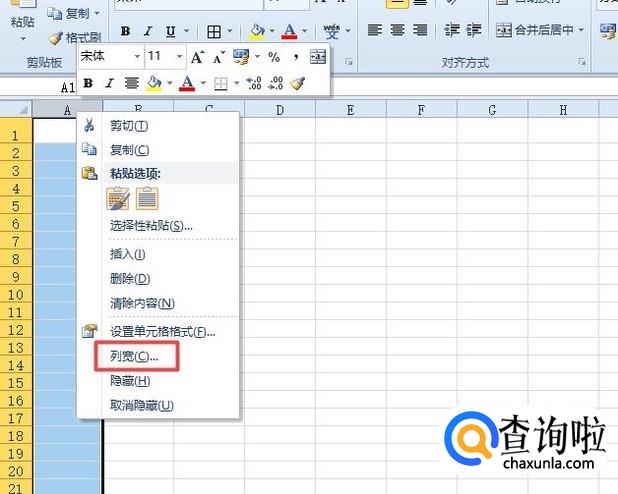Screen dimensions: 618x494
Task: Choose 剪切(T) from context menu
Action: [159, 126]
